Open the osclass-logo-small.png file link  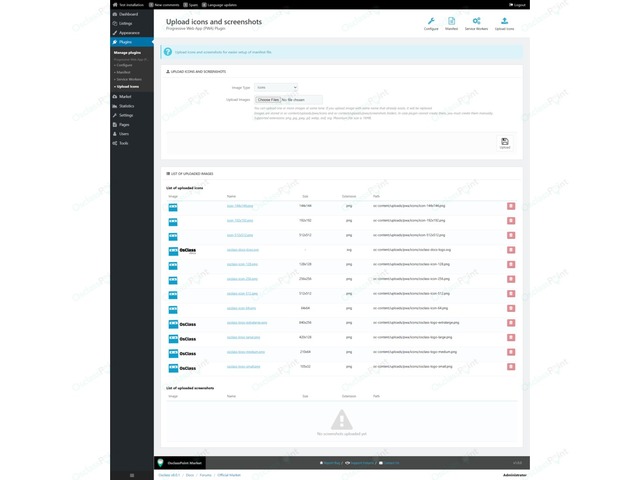(244, 367)
